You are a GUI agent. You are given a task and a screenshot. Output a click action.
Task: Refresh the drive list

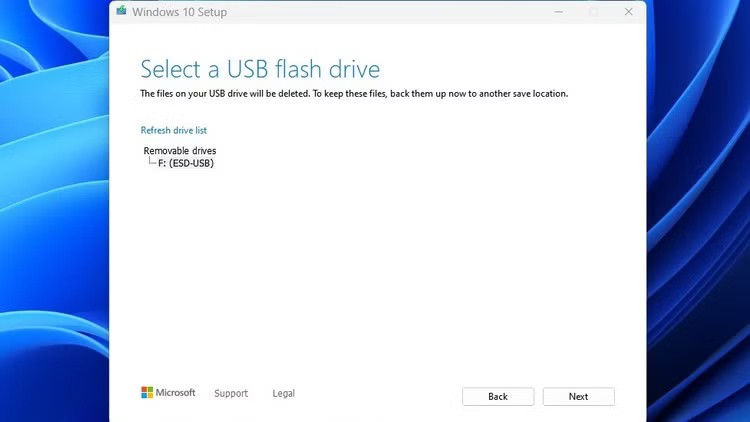pos(174,130)
